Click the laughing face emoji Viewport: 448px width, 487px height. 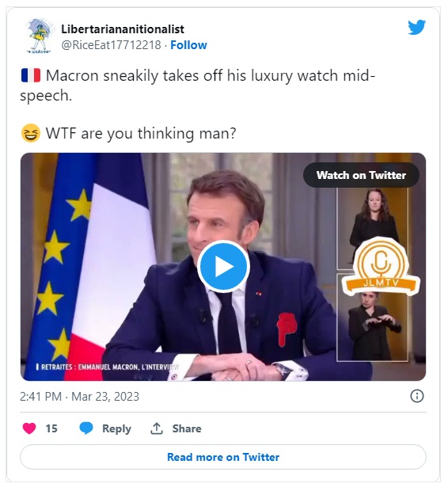[30, 133]
